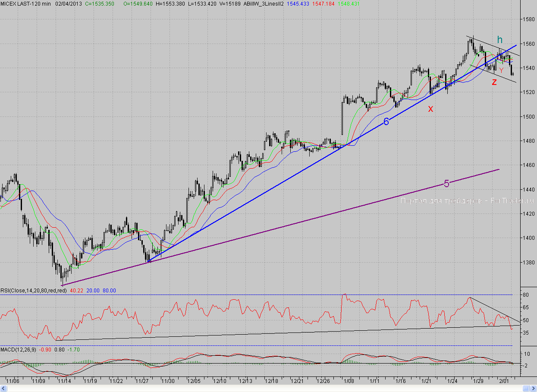Click the MICEX LAST-120 min chart title

point(26,3)
